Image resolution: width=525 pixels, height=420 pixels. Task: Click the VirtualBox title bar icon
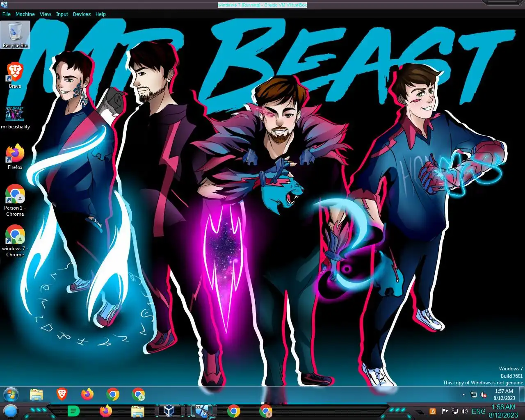click(5, 5)
